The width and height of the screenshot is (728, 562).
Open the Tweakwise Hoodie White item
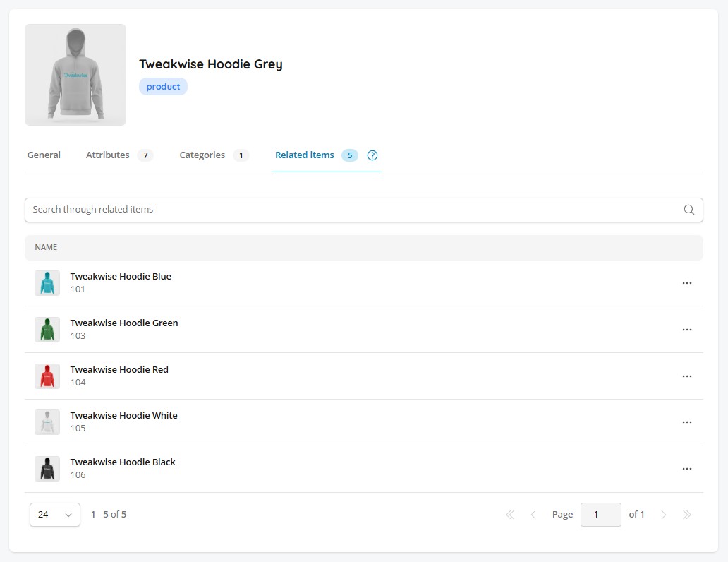tap(124, 416)
